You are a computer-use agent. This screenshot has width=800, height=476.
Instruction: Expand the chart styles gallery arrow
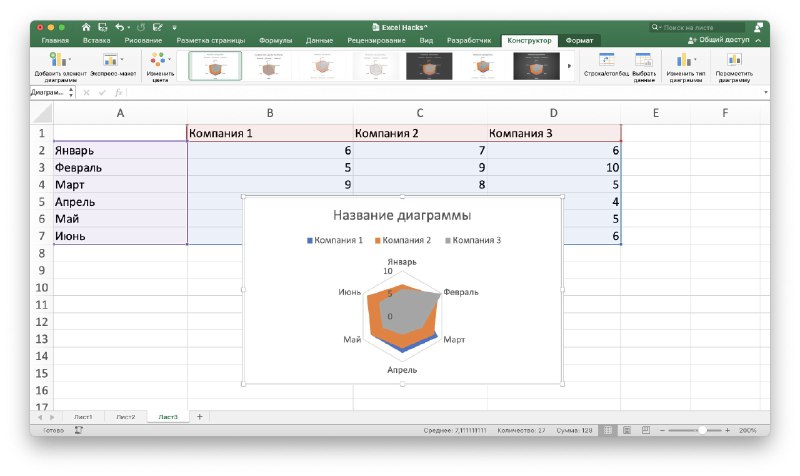pyautogui.click(x=569, y=66)
